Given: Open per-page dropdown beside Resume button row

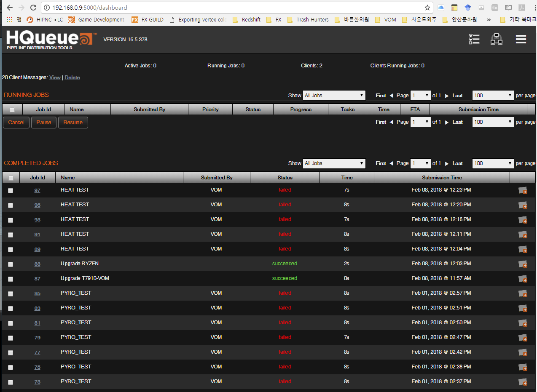Looking at the screenshot, I should tap(493, 122).
